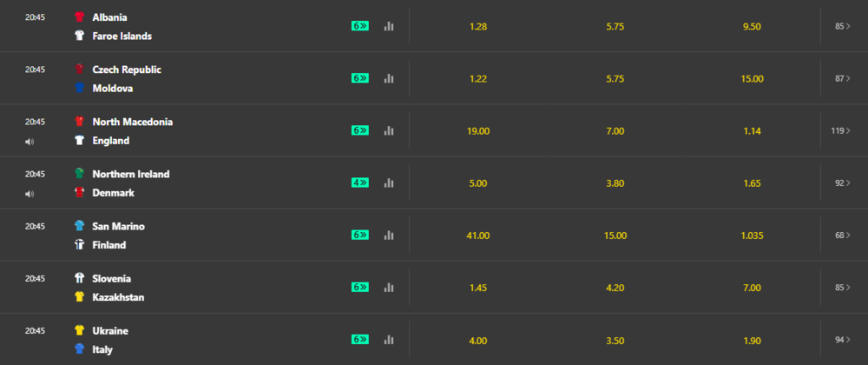Click the audio speaker icon for Northern Ireland match
This screenshot has width=868, height=365.
[x=30, y=194]
